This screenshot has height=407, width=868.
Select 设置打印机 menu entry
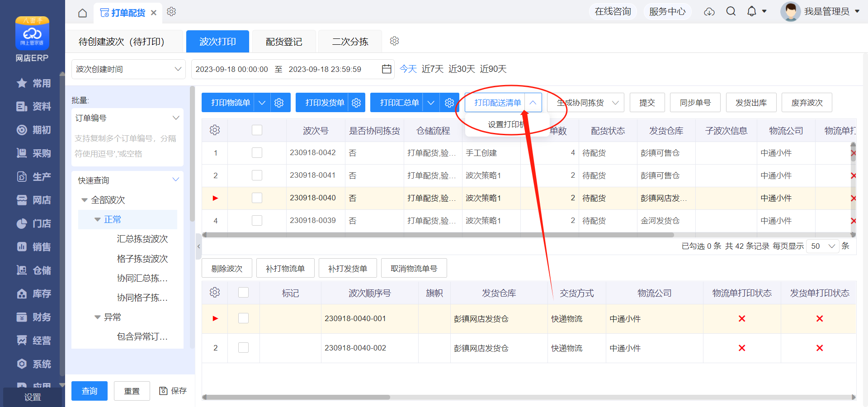point(507,124)
